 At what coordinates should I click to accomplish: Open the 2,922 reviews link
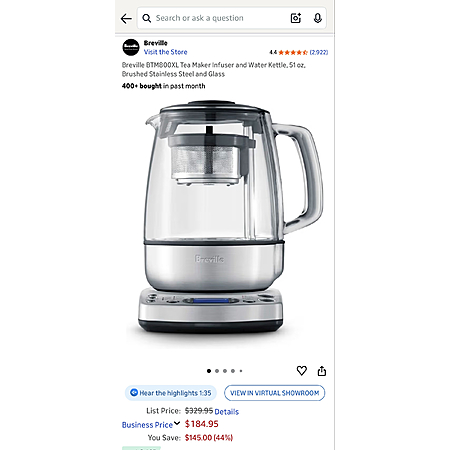tap(319, 52)
